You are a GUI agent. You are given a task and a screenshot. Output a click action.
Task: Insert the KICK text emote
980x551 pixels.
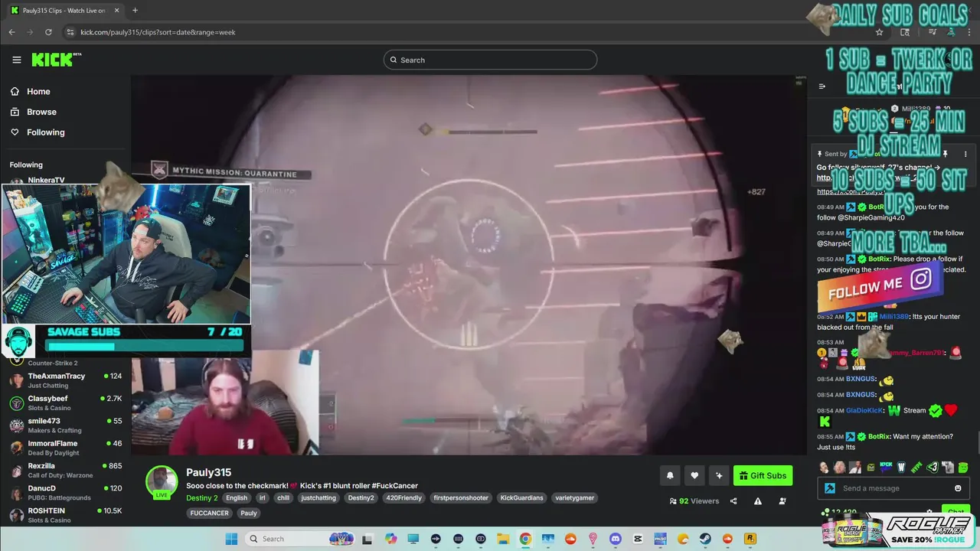886,467
